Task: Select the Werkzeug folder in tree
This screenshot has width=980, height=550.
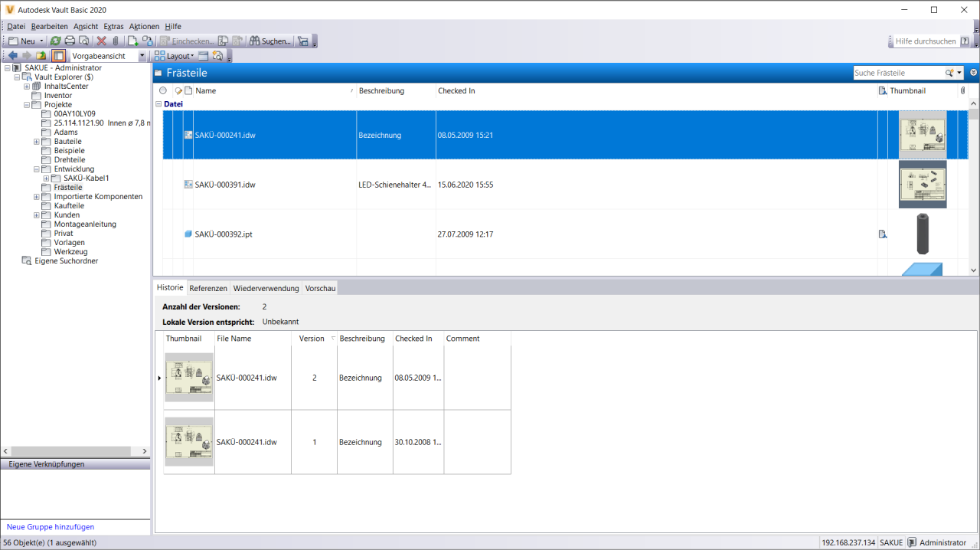Action: [70, 252]
